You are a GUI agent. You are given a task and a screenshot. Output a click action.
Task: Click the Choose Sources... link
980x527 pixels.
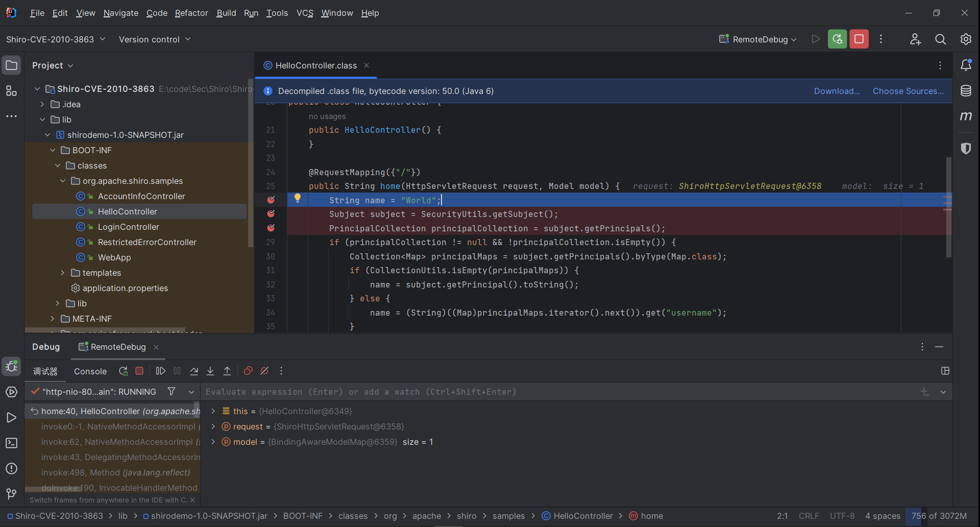coord(908,91)
